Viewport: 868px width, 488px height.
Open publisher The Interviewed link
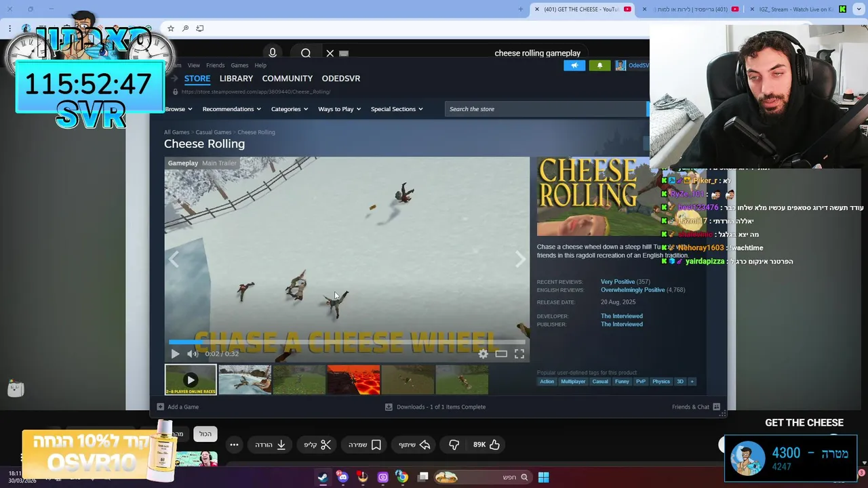coord(622,325)
